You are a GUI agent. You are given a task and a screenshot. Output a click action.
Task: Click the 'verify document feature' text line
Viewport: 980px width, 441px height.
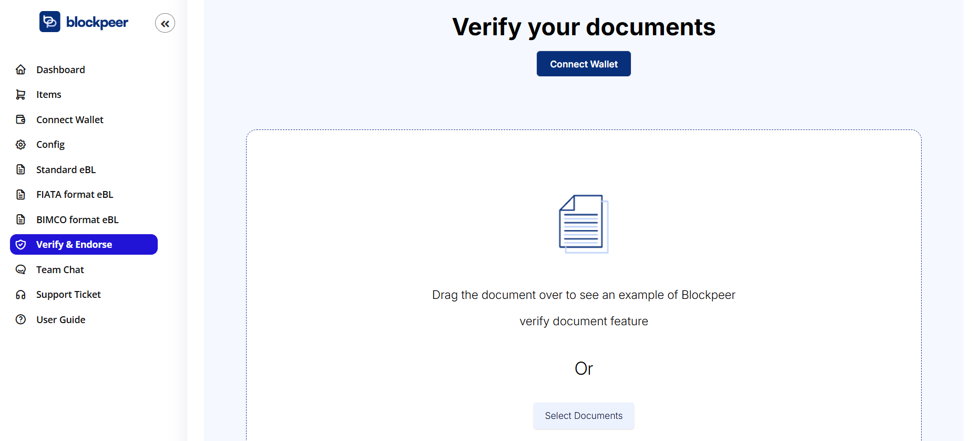coord(584,321)
